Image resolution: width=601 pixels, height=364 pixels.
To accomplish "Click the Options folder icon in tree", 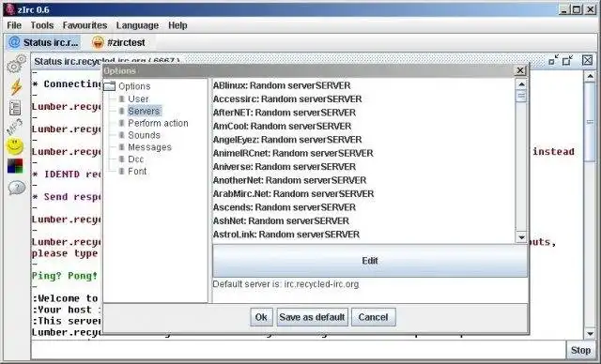I will (109, 85).
